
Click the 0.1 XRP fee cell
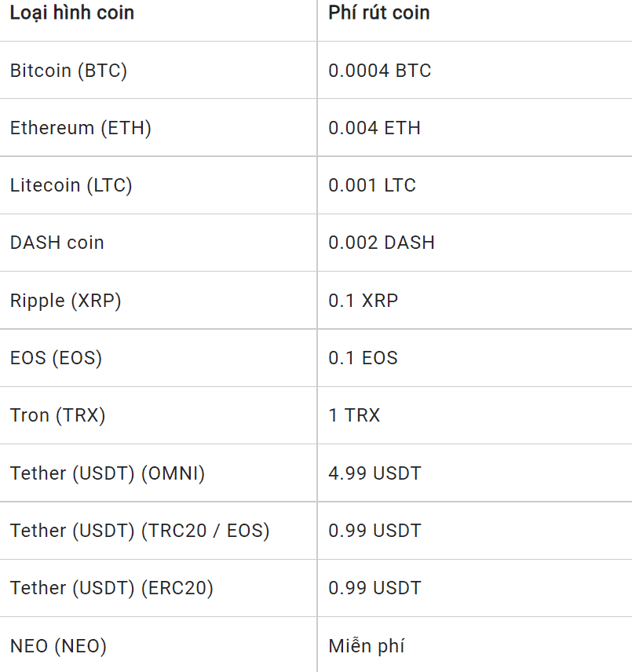coord(363,301)
